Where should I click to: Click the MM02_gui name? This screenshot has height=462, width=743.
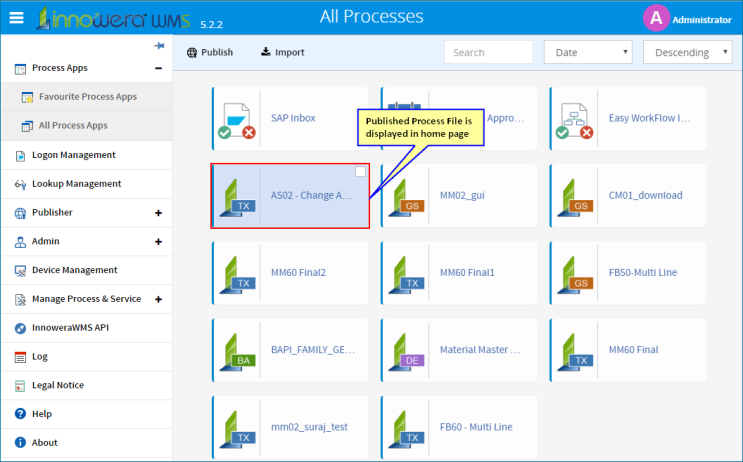[x=462, y=195]
